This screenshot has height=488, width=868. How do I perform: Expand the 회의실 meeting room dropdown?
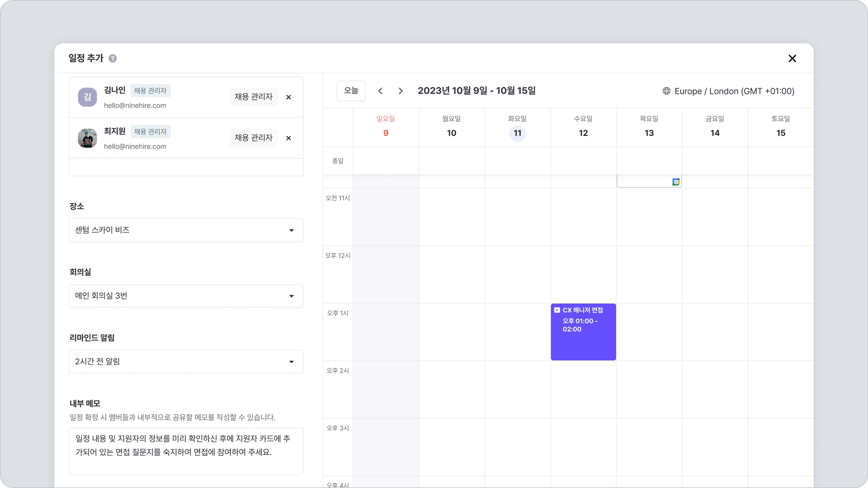186,296
